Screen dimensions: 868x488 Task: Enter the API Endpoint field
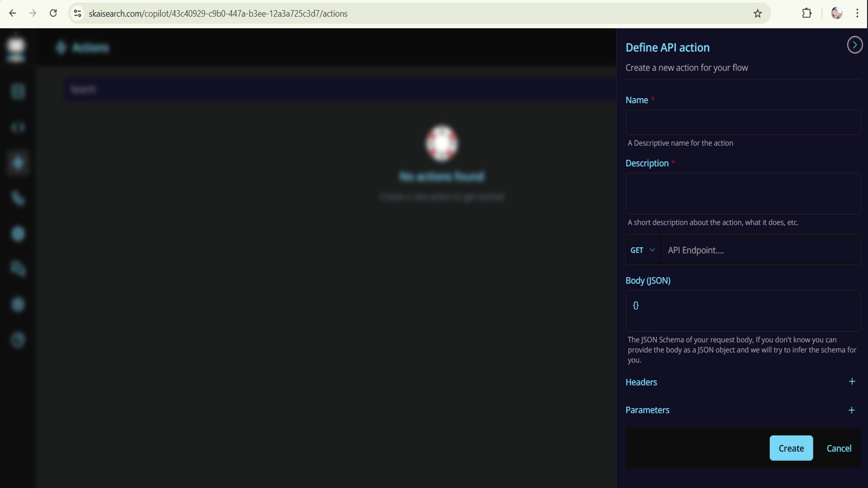coord(759,250)
